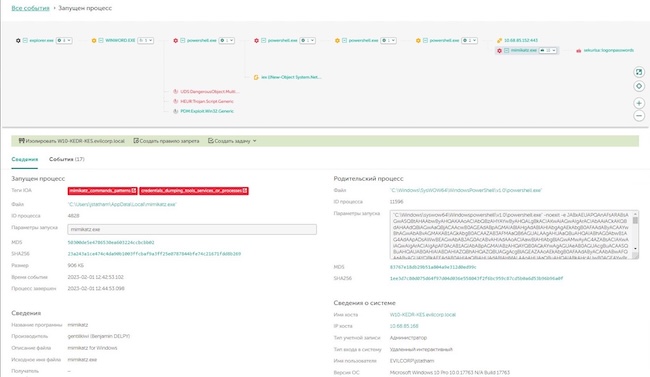Open the events dropdown of explorer.exe
Viewport: 650px width, 377px height.
click(64, 41)
